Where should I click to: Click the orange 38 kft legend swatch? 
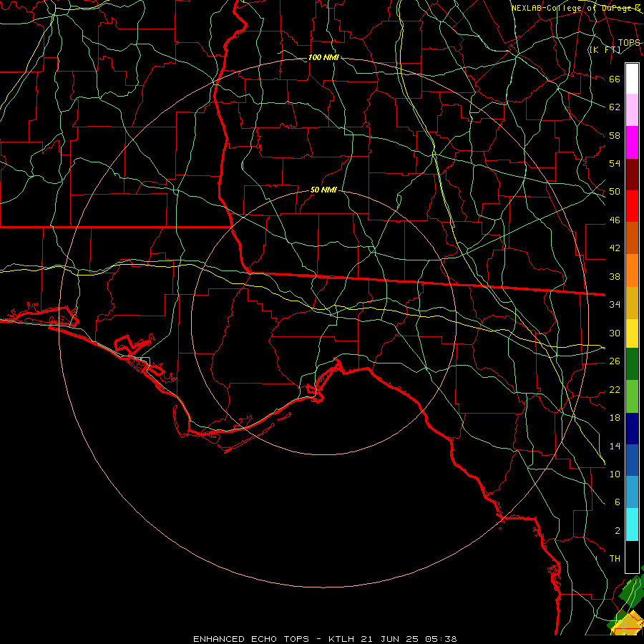tap(632, 270)
